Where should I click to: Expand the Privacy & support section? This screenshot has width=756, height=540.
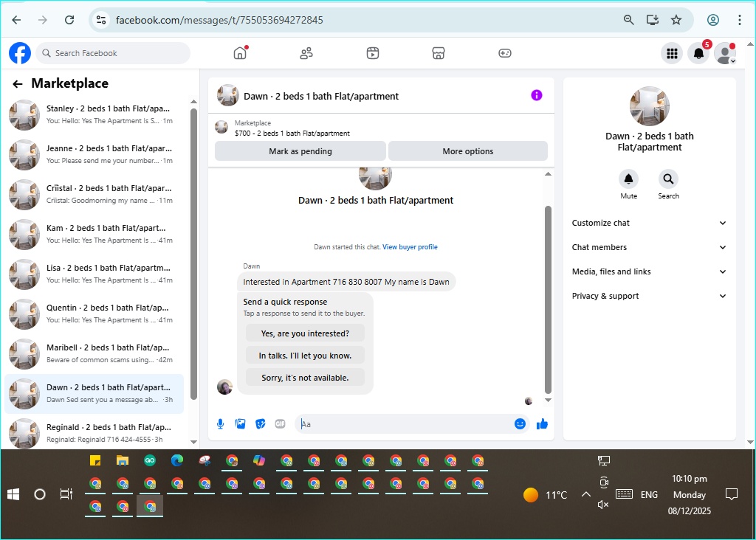pyautogui.click(x=649, y=296)
